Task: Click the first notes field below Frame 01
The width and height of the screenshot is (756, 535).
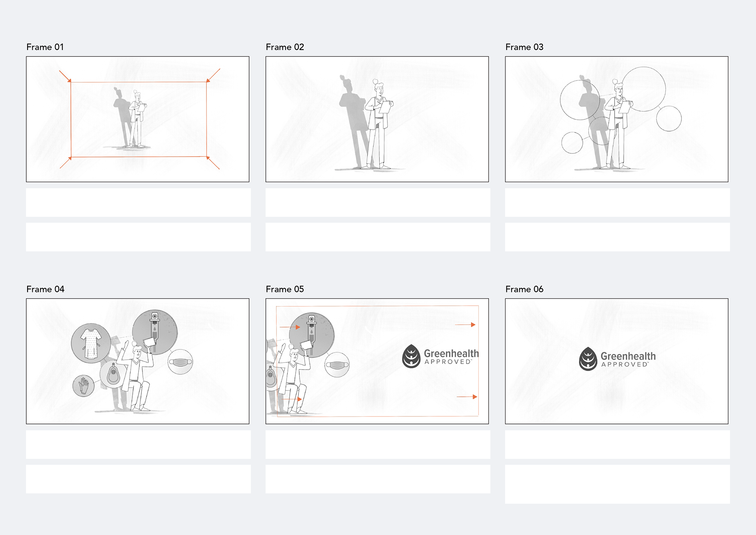Action: click(138, 202)
